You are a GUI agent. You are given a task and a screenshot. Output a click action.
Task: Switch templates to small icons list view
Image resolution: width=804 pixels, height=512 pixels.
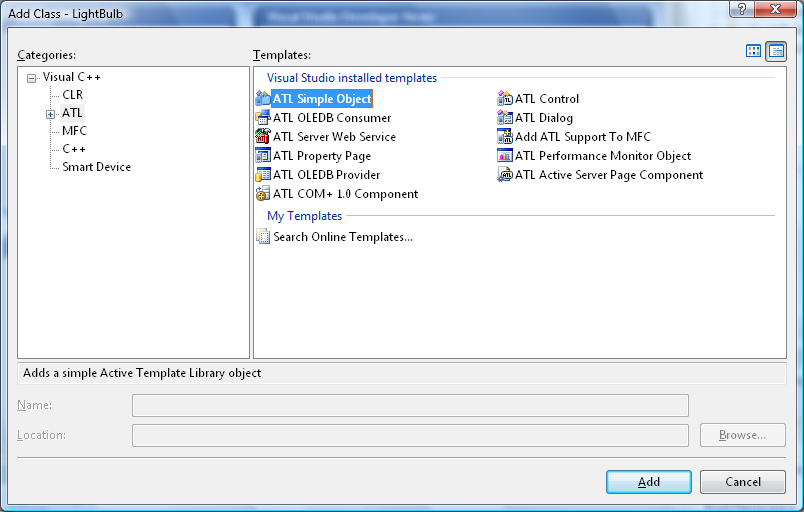coord(776,51)
